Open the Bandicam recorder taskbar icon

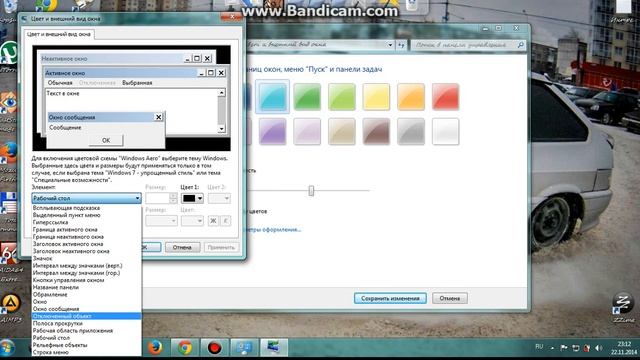click(x=214, y=348)
